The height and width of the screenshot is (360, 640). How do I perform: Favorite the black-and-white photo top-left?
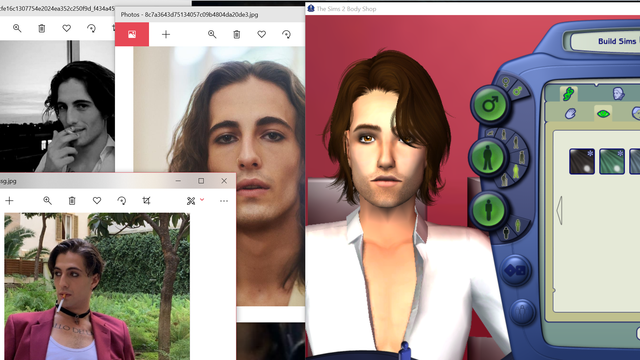(67, 28)
